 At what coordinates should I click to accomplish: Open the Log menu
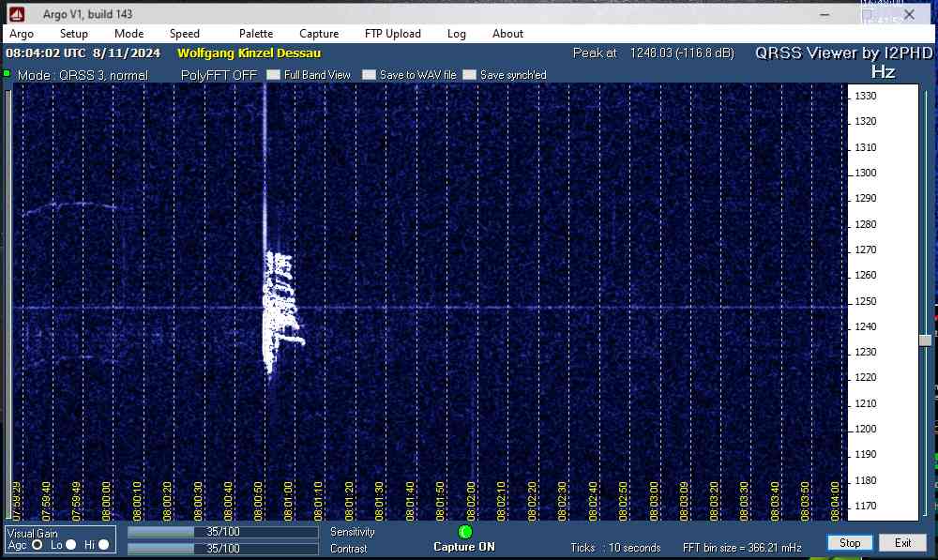click(457, 34)
